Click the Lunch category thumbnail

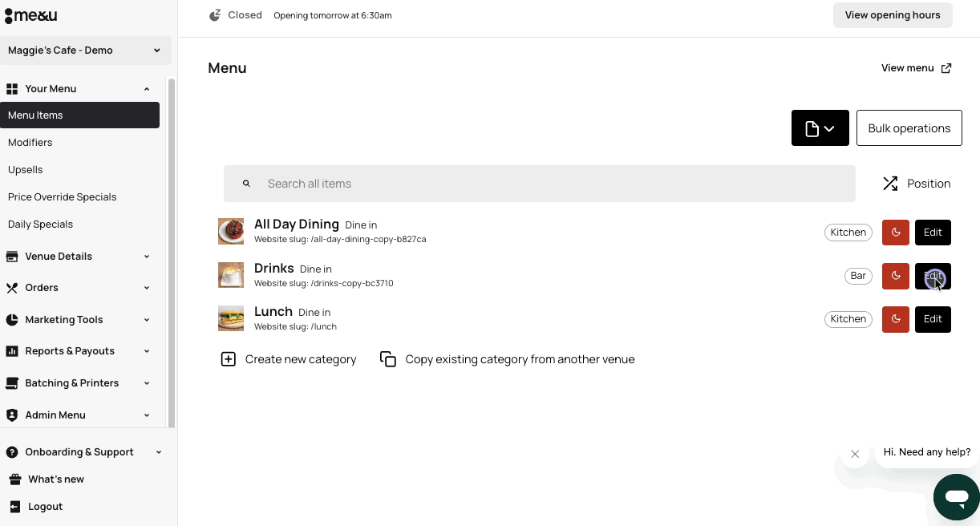tap(231, 318)
